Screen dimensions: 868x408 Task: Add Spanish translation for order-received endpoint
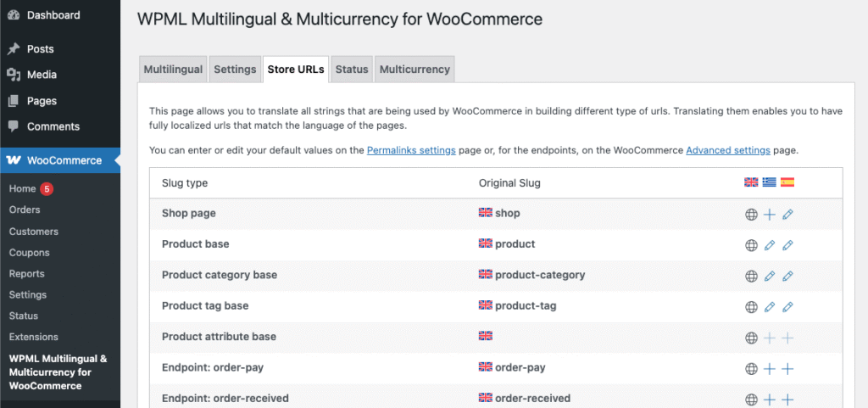787,400
